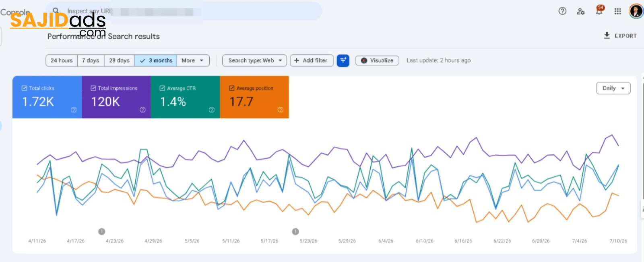
Task: Click the 7/10/26 axis date label
Action: [x=618, y=241]
